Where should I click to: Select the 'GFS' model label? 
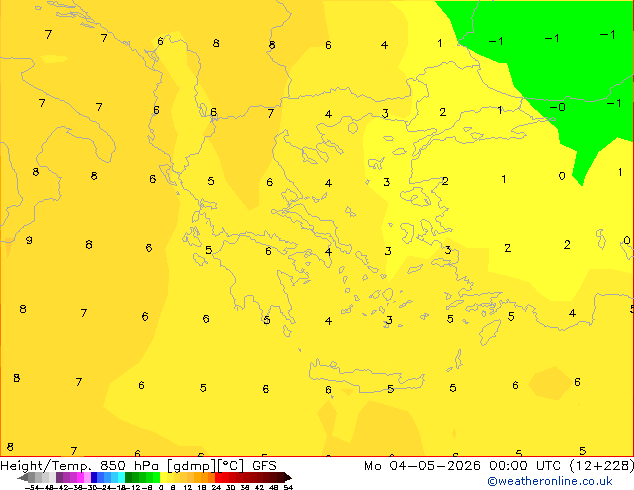pyautogui.click(x=264, y=466)
